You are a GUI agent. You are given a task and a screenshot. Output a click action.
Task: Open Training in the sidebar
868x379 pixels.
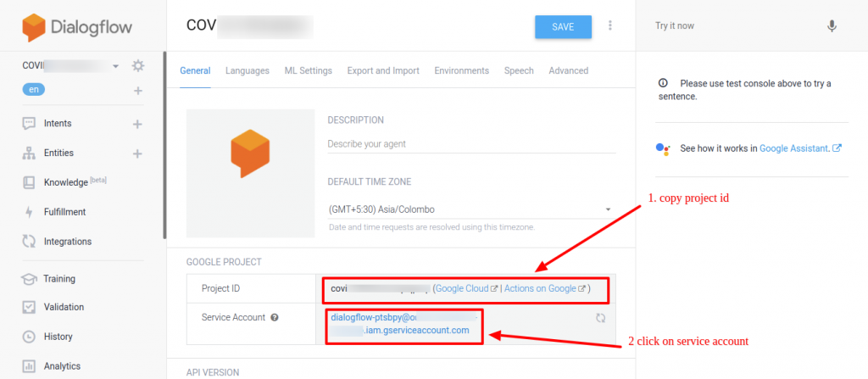click(59, 279)
